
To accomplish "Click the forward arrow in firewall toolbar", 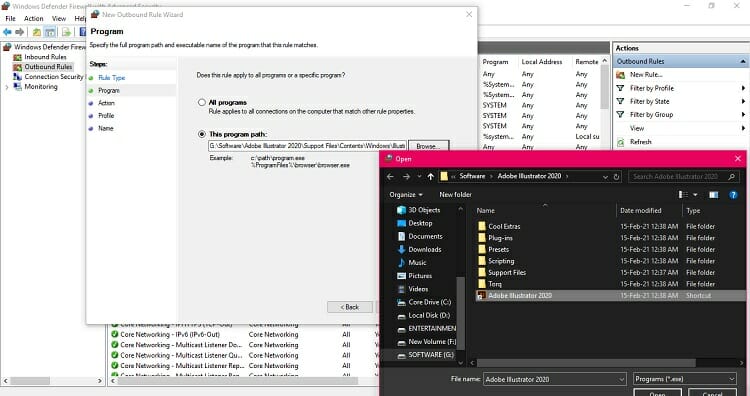I will (x=20, y=32).
